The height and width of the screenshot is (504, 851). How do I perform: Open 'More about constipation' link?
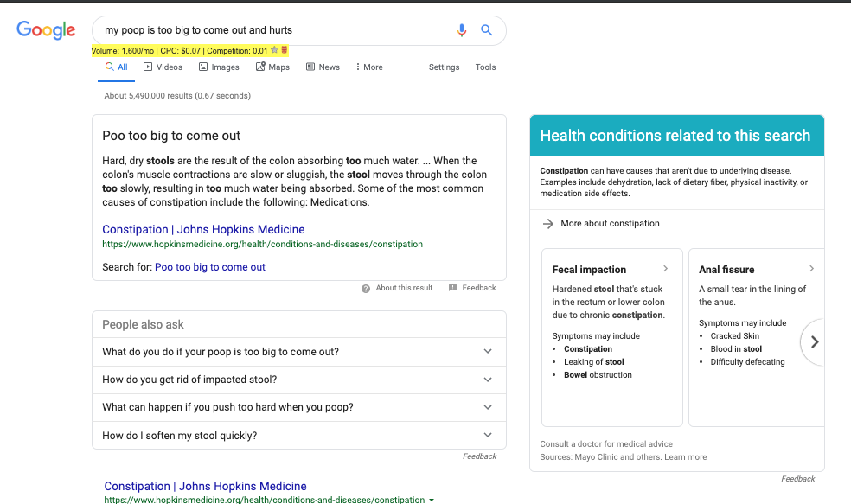pyautogui.click(x=610, y=224)
